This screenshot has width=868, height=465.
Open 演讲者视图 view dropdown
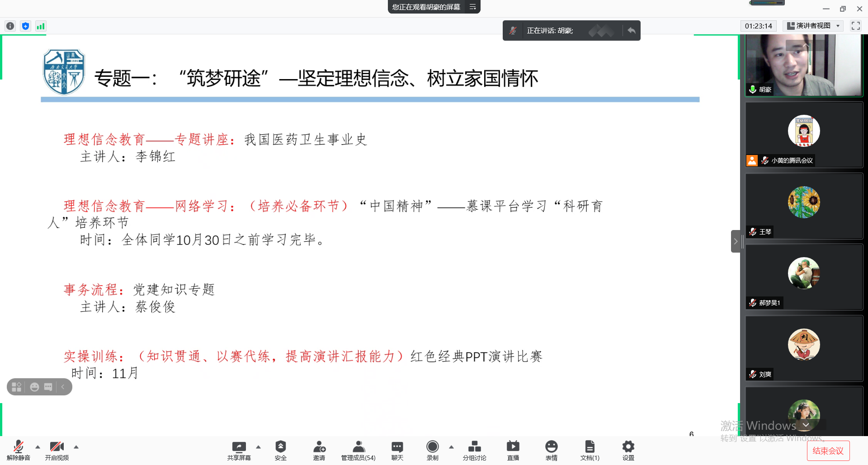point(813,26)
